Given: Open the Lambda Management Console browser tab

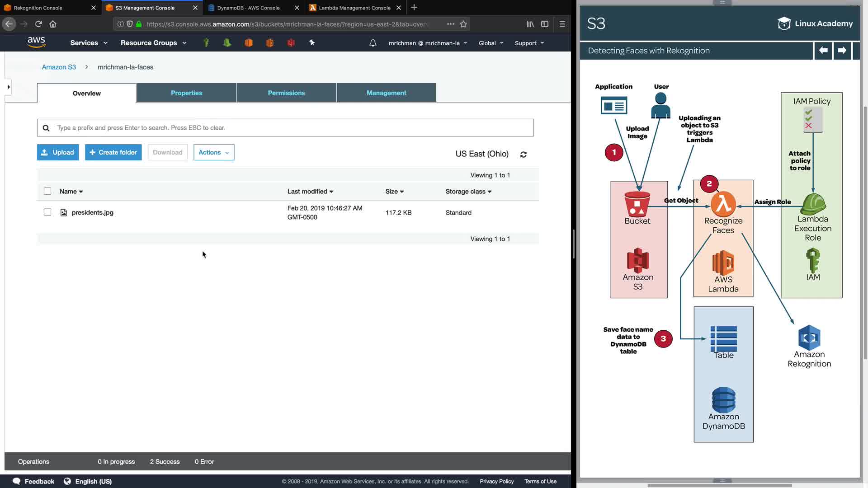Looking at the screenshot, I should [354, 8].
